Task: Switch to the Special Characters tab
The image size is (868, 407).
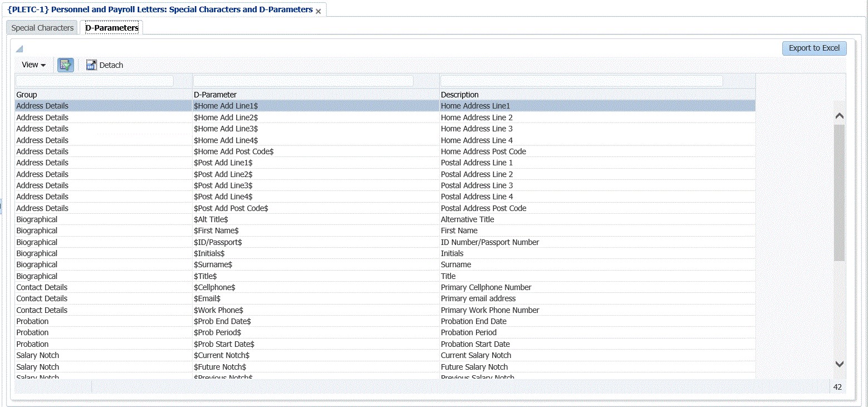Action: tap(42, 28)
